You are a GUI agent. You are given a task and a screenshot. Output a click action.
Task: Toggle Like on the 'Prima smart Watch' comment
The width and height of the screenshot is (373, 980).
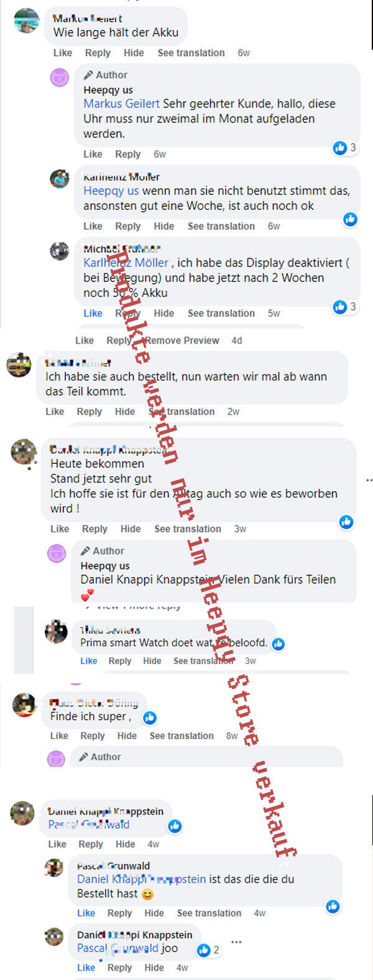(89, 661)
